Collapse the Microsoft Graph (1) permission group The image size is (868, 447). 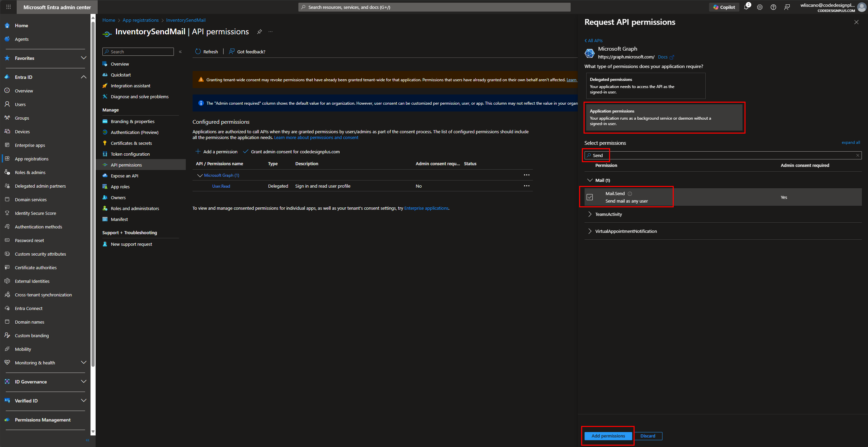click(x=200, y=175)
